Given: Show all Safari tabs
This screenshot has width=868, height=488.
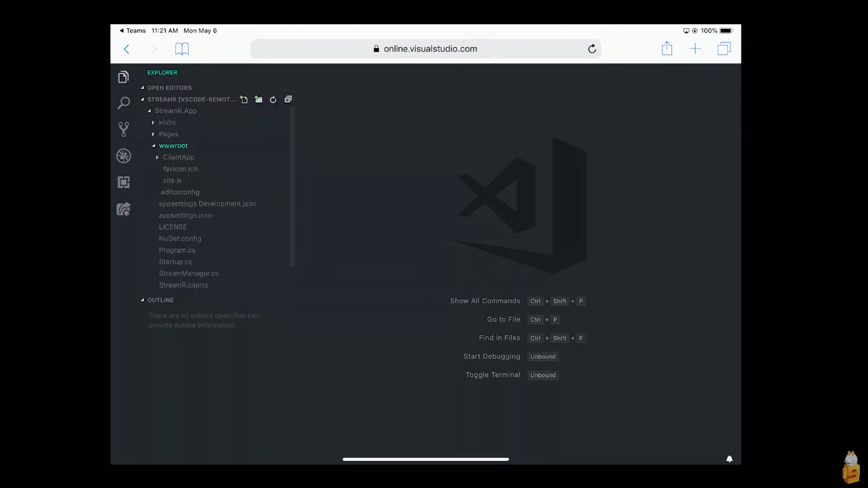Looking at the screenshot, I should tap(724, 49).
